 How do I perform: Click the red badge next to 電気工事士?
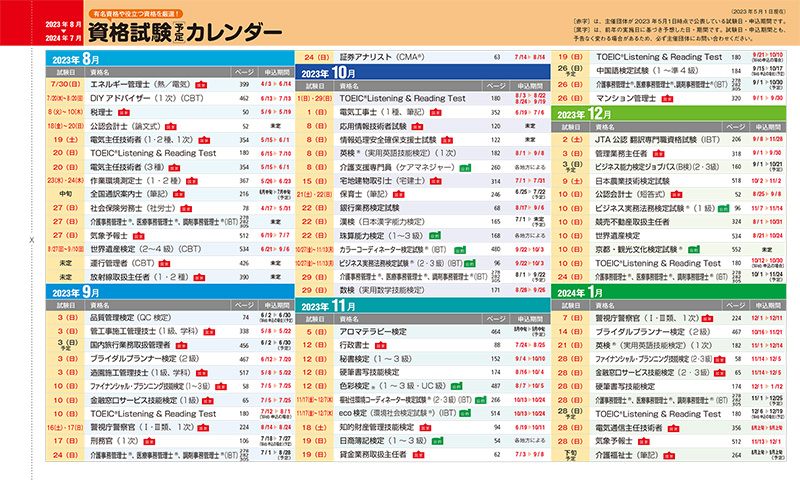coord(435,112)
